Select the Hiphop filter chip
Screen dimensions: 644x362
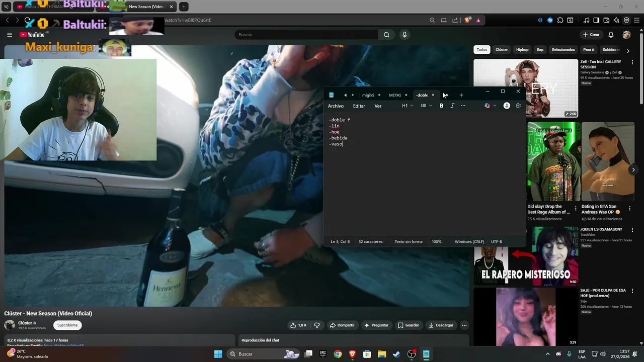click(x=522, y=50)
